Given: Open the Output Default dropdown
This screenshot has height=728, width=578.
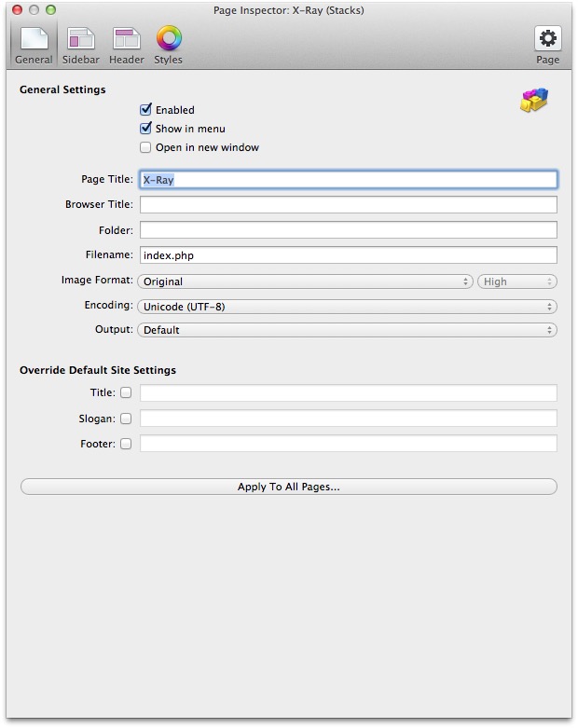Looking at the screenshot, I should (x=347, y=330).
